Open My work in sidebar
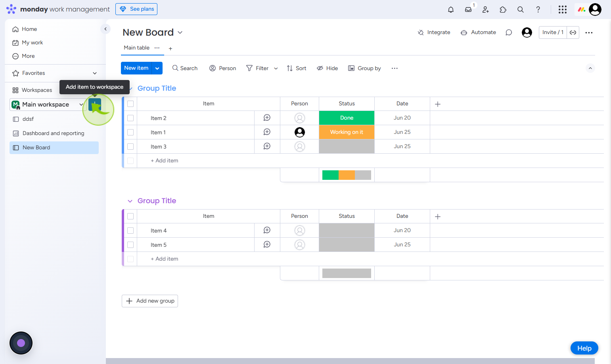 28,43
